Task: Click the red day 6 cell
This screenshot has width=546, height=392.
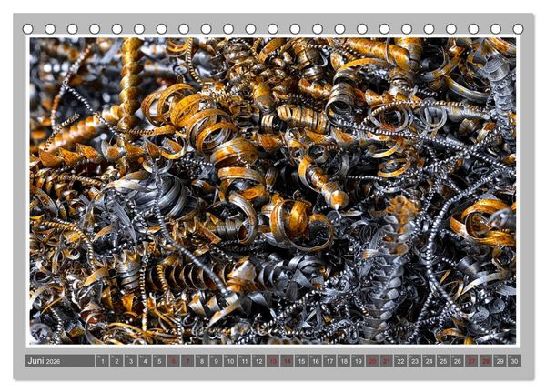Action: pyautogui.click(x=174, y=361)
